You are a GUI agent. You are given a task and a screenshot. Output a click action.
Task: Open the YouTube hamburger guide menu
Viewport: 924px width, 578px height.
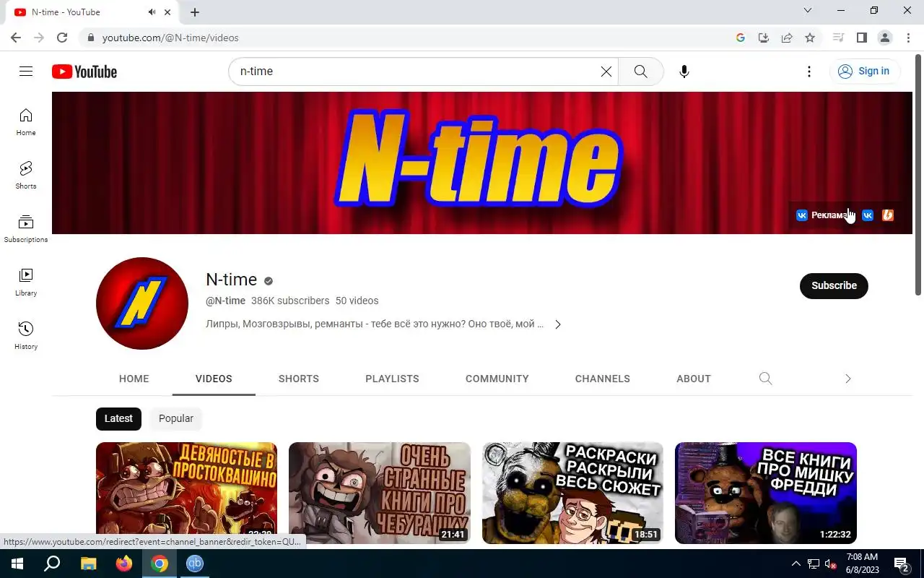tap(26, 71)
